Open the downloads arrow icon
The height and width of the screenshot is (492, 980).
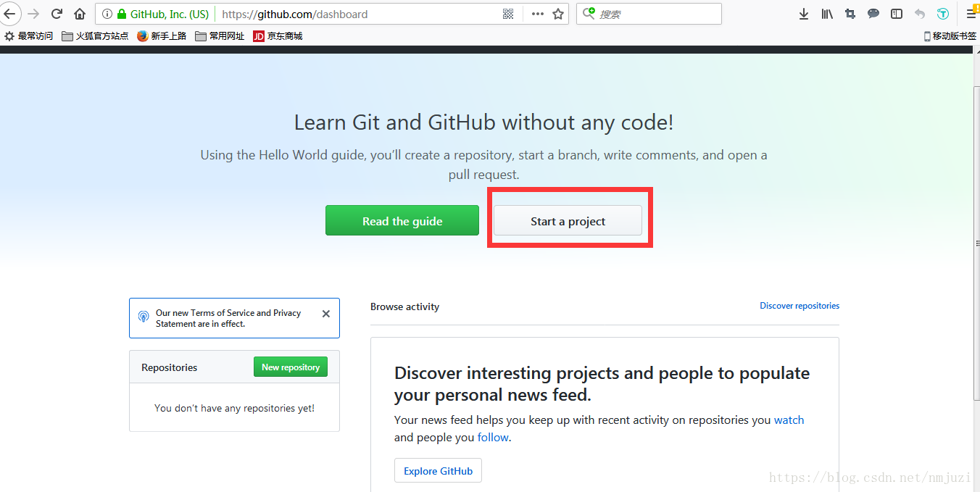(803, 14)
